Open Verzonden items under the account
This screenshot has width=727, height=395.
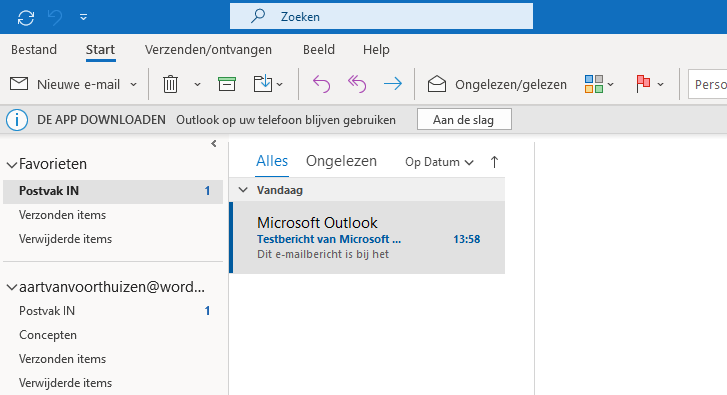point(63,359)
